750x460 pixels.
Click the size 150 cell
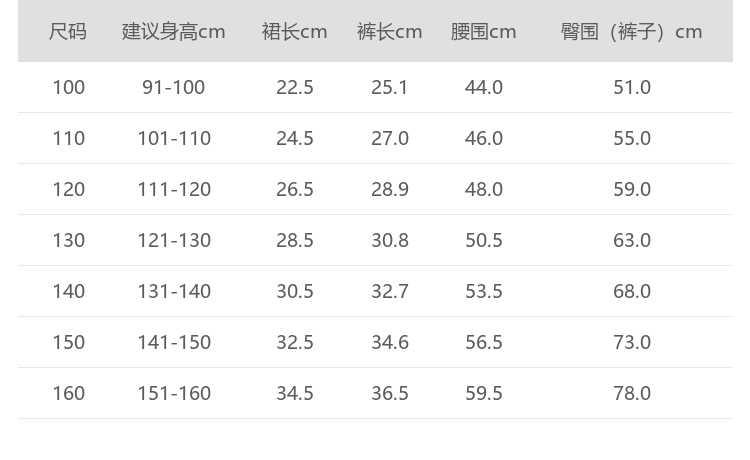tap(68, 342)
